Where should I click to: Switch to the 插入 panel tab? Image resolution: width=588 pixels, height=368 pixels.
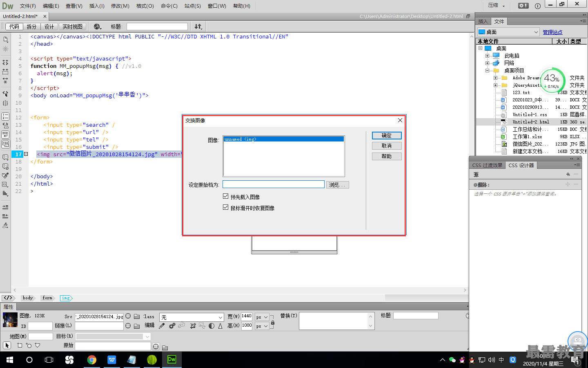483,21
